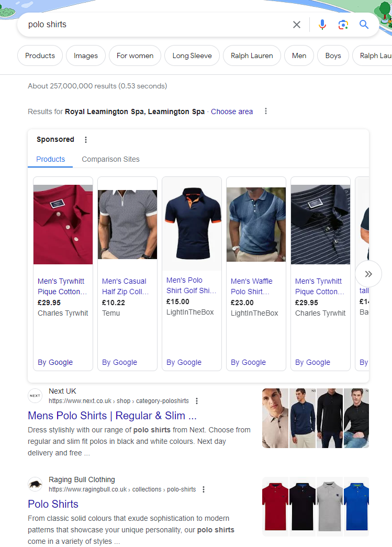
Task: Select the Long Sleeve filter chip
Action: [192, 55]
